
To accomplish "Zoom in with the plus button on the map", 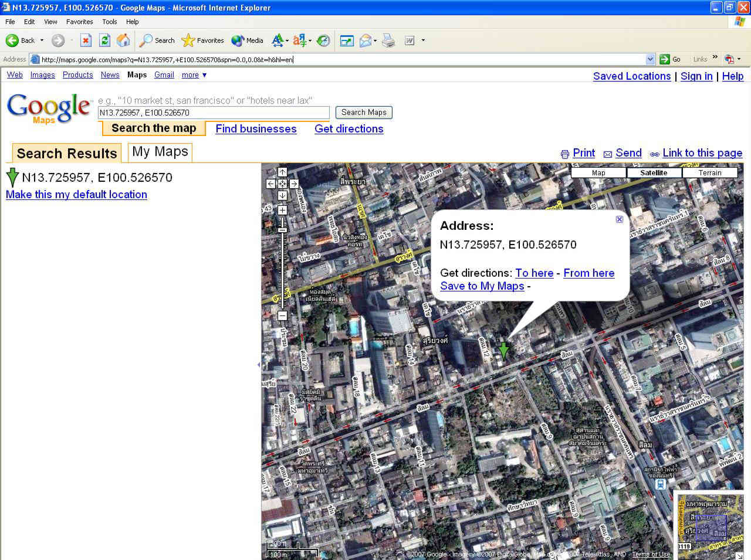I will click(x=282, y=210).
